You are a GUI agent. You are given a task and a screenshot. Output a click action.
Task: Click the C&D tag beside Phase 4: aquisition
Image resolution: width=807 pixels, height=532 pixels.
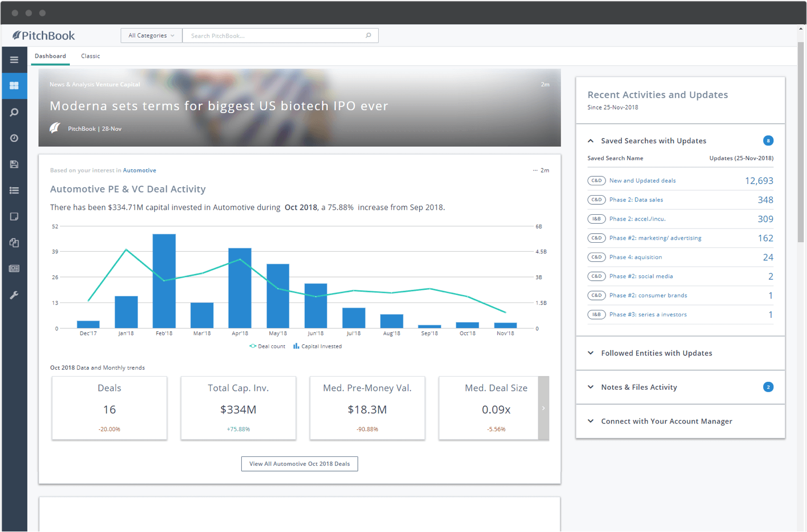[597, 257]
